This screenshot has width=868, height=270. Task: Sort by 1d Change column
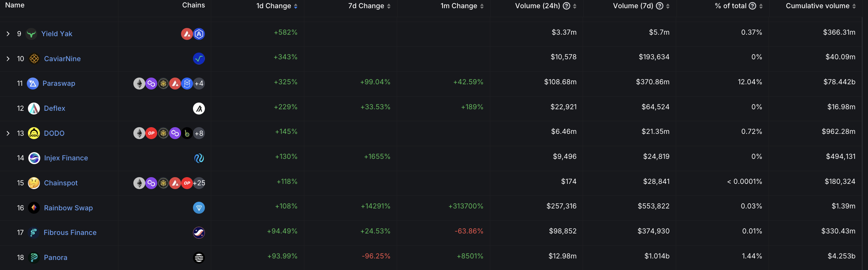coord(295,6)
